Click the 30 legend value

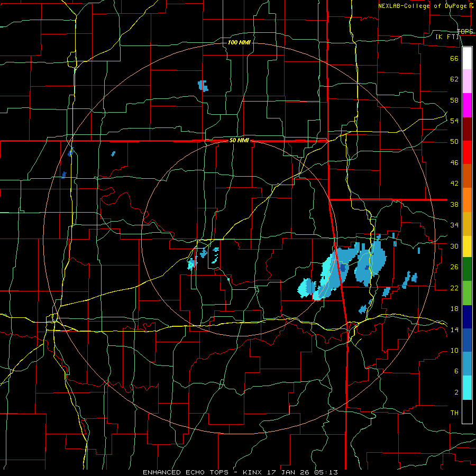coord(454,246)
